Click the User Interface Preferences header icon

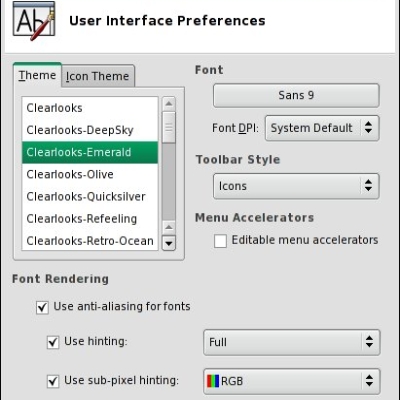[x=34, y=21]
